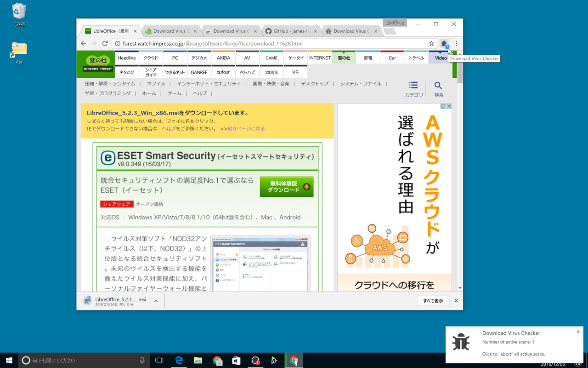This screenshot has width=588, height=368.
Task: Open Microsoft Edge from the taskbar
Action: (179, 360)
